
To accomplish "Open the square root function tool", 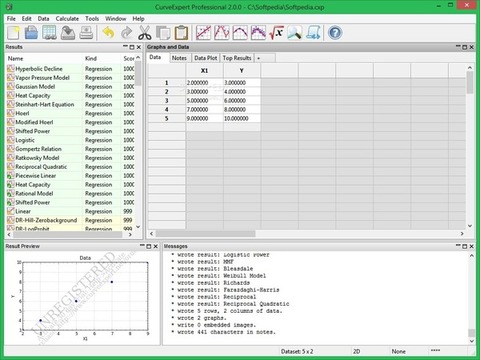I will pyautogui.click(x=276, y=33).
